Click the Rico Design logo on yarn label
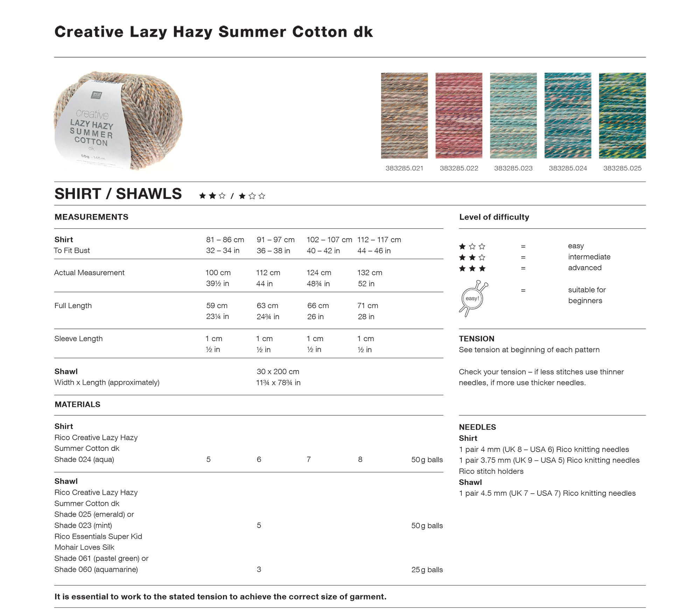The height and width of the screenshot is (611, 700). coord(96,95)
